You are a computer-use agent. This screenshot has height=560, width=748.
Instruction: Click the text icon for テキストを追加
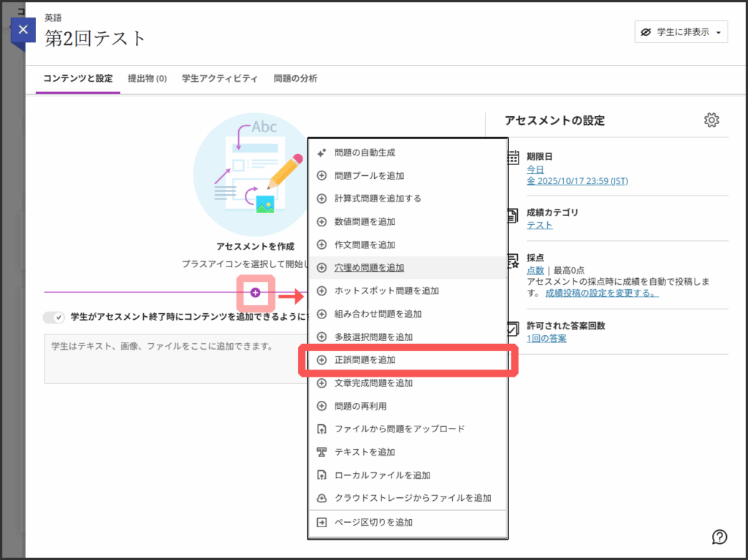pos(321,452)
